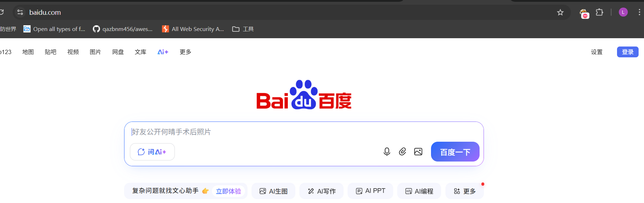Viewport: 644px width, 203px height.
Task: Open the 视频 navigation link
Action: click(73, 52)
